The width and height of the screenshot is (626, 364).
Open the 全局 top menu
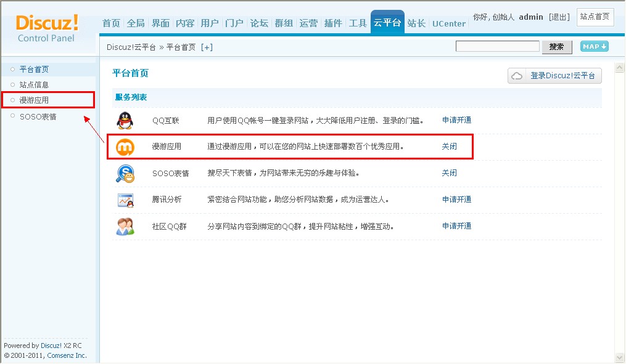click(x=136, y=23)
